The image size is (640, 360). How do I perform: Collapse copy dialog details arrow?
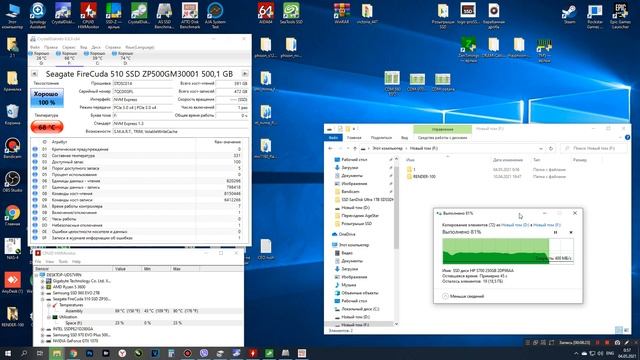445,296
